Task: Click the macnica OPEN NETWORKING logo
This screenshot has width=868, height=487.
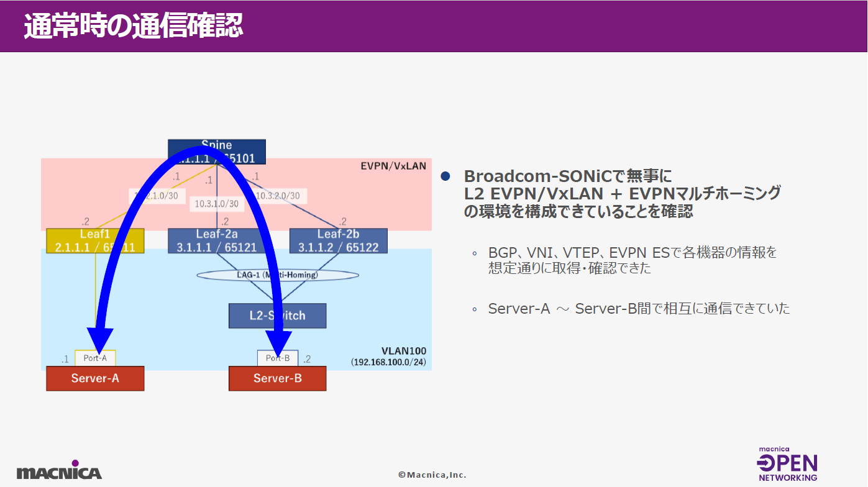Action: pyautogui.click(x=788, y=464)
